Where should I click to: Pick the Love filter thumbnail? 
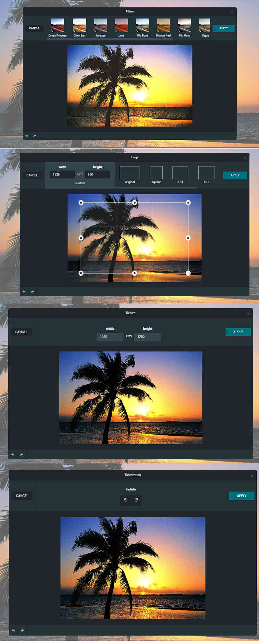(x=121, y=25)
